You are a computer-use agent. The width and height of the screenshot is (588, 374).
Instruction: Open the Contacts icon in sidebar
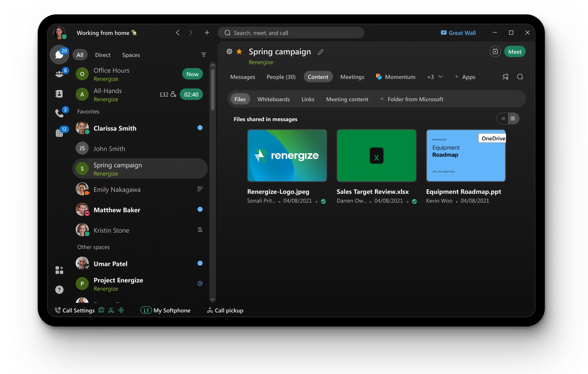59,93
